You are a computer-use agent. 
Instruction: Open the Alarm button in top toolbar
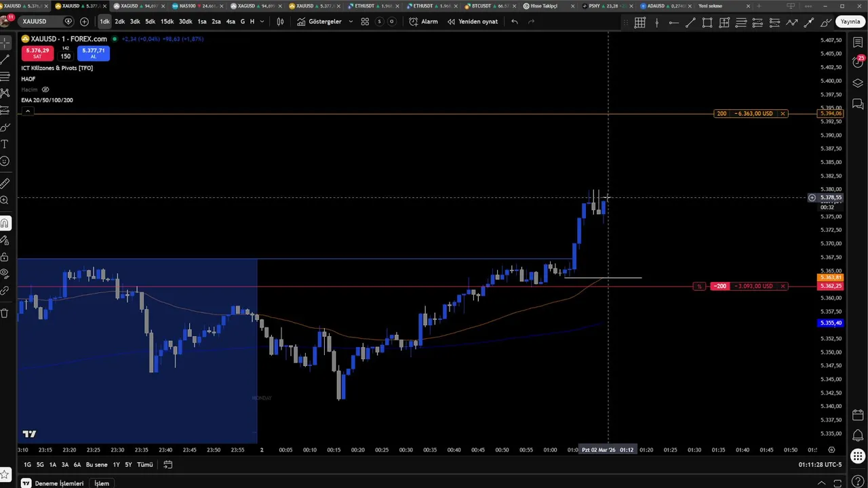click(x=424, y=22)
